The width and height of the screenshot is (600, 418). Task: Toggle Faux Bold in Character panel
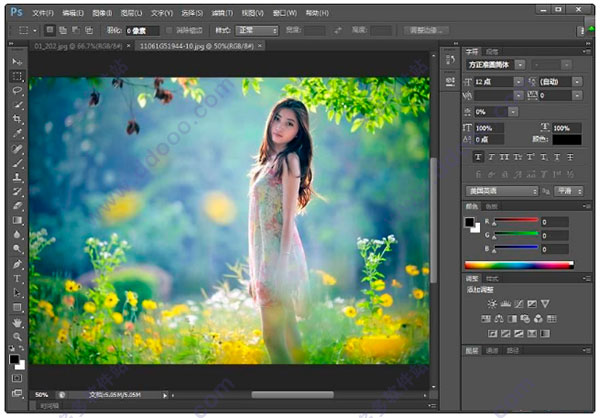pyautogui.click(x=478, y=157)
